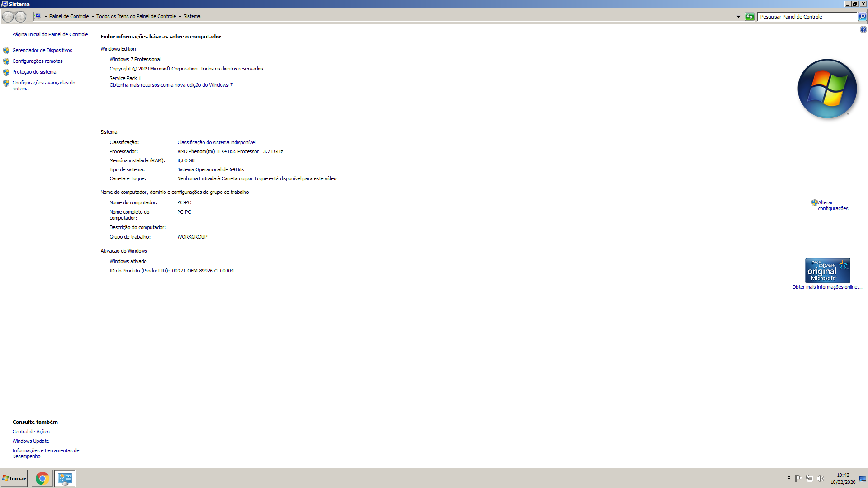Screen dimensions: 868x488
Task: Open the help question mark icon
Action: coord(863,29)
